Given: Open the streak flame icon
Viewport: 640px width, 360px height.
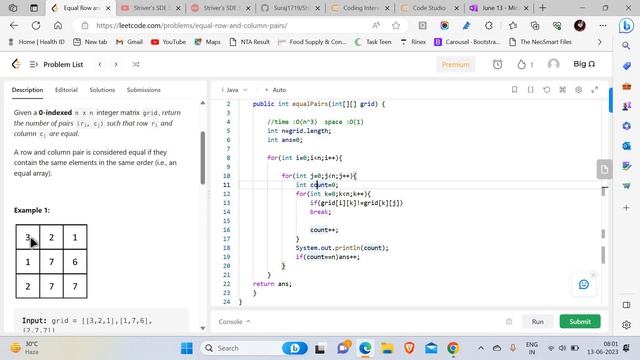Looking at the screenshot, I should [x=522, y=64].
